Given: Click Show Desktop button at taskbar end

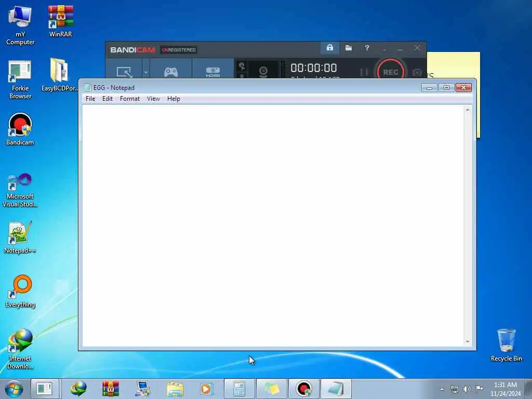Looking at the screenshot, I should pyautogui.click(x=528, y=389).
